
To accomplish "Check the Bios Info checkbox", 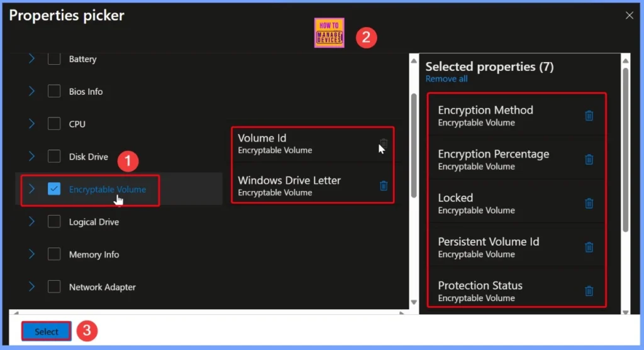I will (54, 91).
